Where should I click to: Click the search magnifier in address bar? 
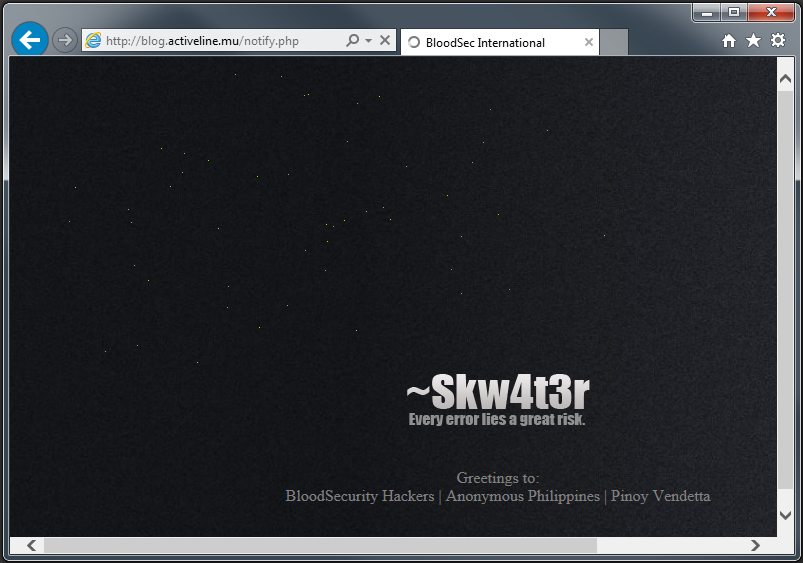pyautogui.click(x=352, y=40)
